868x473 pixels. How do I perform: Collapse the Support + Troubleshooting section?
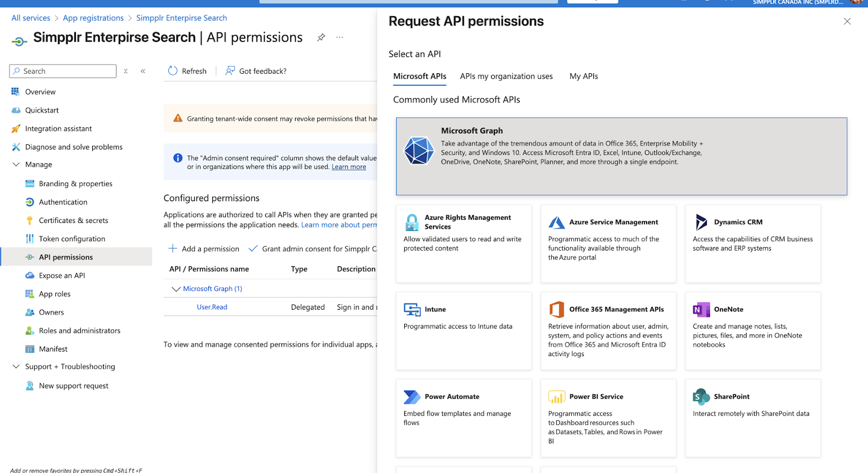(x=16, y=367)
